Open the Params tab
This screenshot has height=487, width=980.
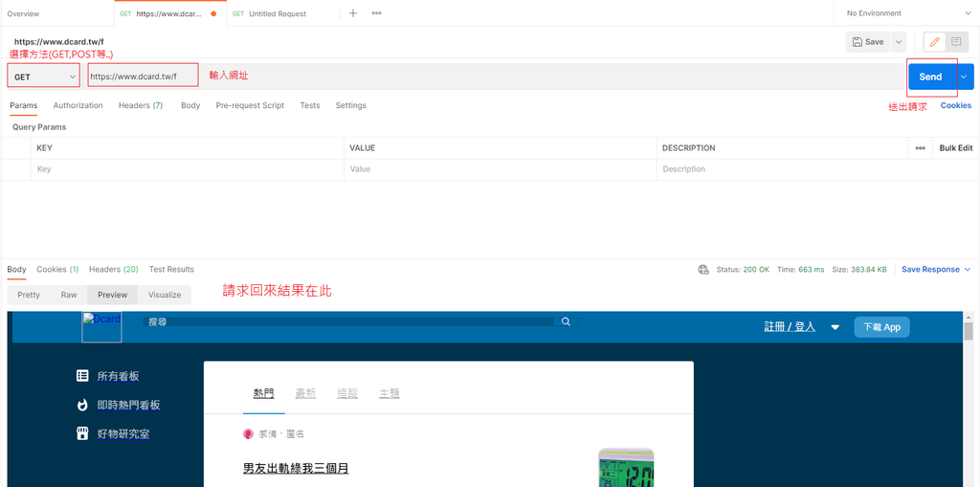click(24, 105)
